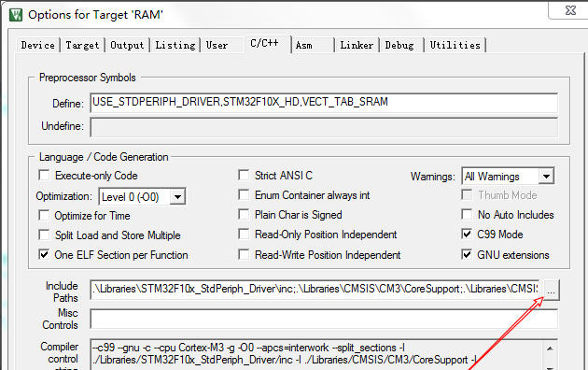This screenshot has width=588, height=370.
Task: Uncheck One ELF Section per Function
Action: coord(44,255)
